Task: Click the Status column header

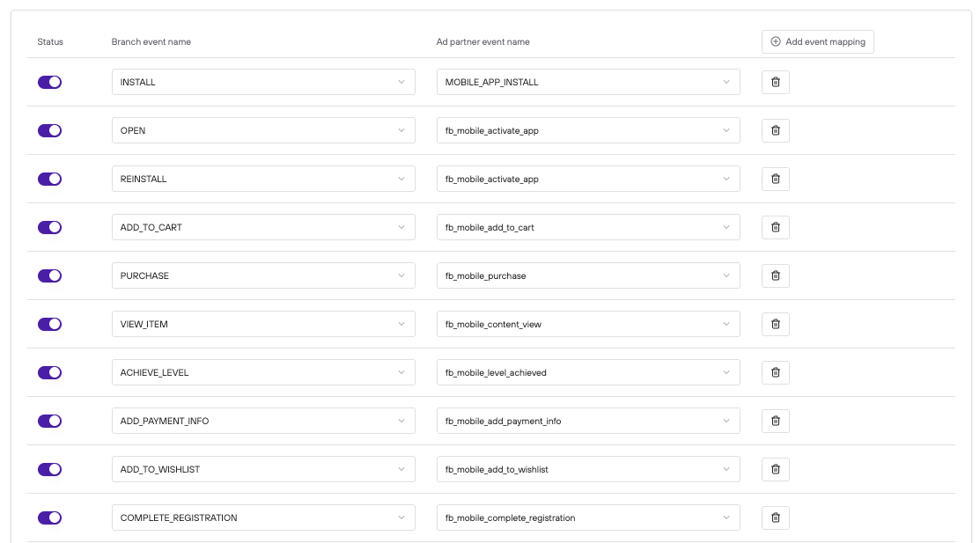Action: coord(50,42)
